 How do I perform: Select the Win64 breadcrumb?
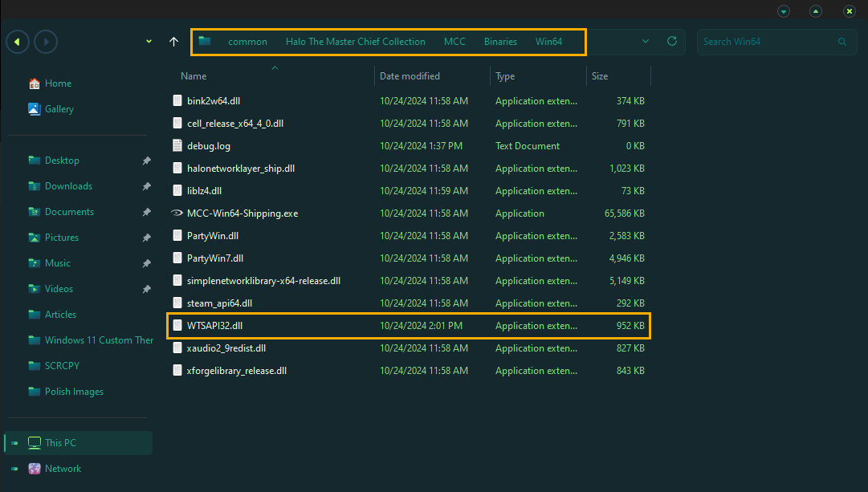pos(548,42)
